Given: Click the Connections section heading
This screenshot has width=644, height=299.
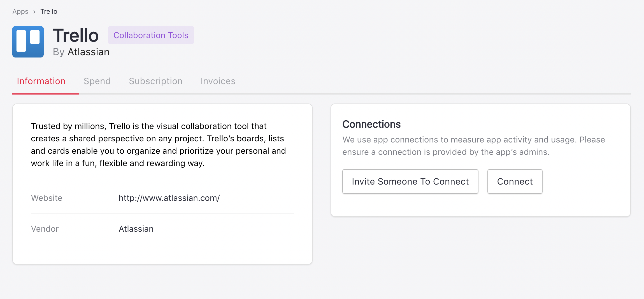Looking at the screenshot, I should pos(371,124).
